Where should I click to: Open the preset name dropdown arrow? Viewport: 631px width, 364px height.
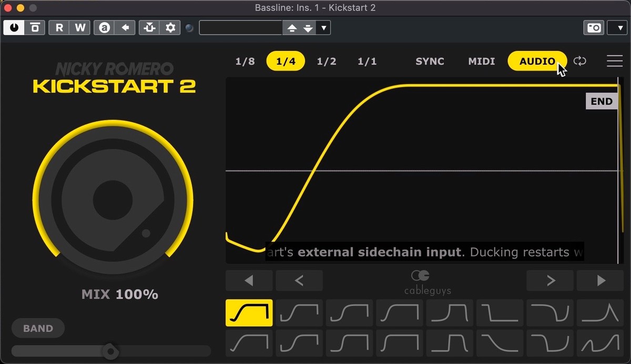[323, 28]
